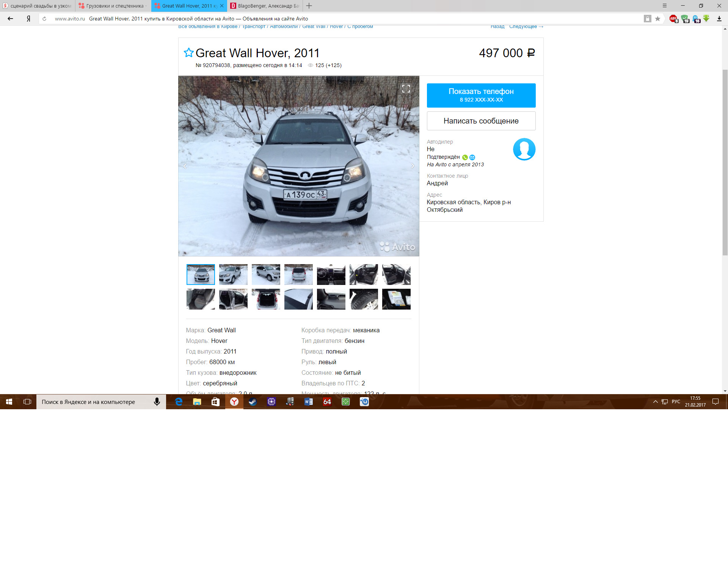The width and height of the screenshot is (728, 579).
Task: Open Task View on taskbar
Action: pos(27,402)
